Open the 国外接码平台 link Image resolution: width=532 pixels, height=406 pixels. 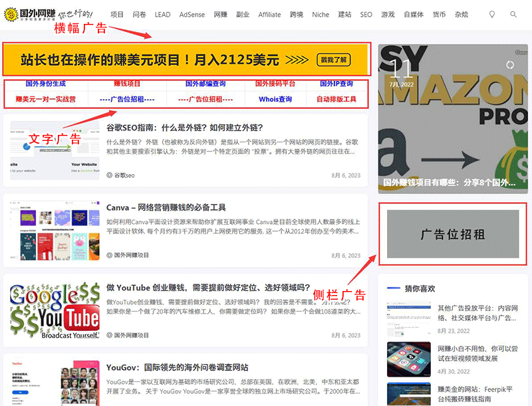(275, 83)
